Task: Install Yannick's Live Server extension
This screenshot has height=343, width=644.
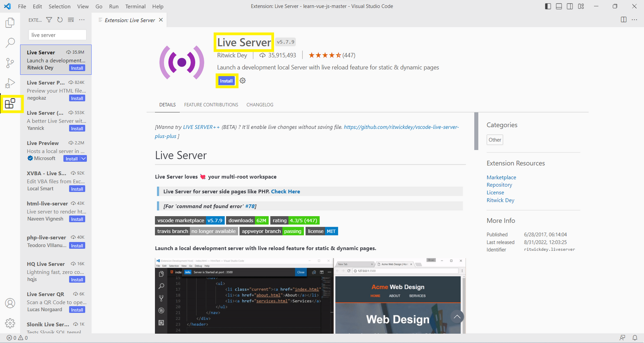Action: coord(77,129)
